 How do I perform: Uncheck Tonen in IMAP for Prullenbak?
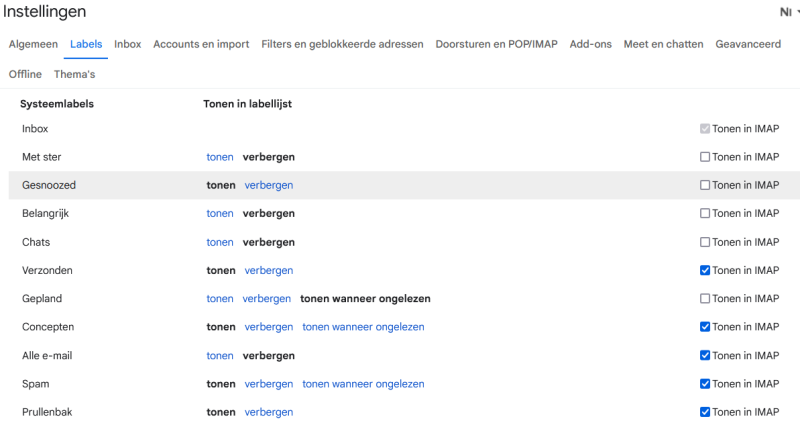[x=705, y=412]
